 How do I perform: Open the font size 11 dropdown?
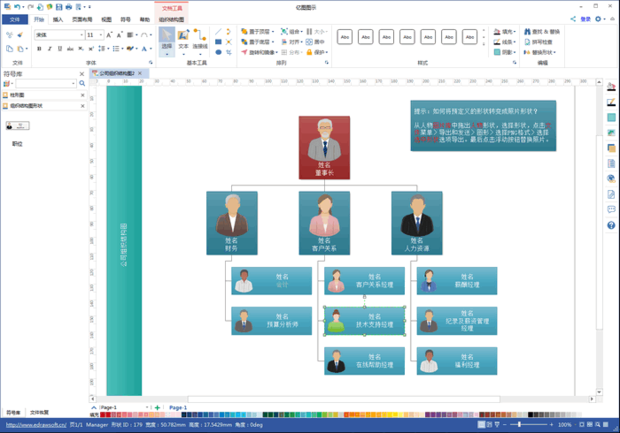click(101, 35)
